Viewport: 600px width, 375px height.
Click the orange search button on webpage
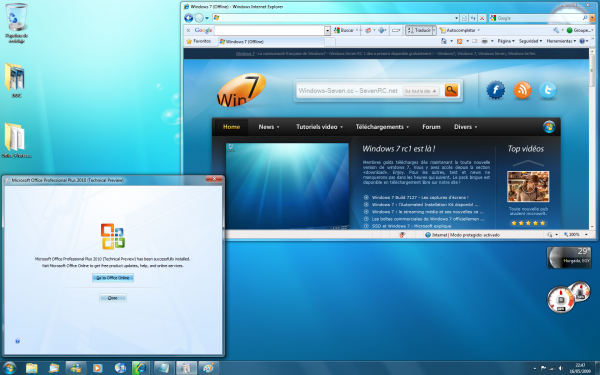[451, 91]
